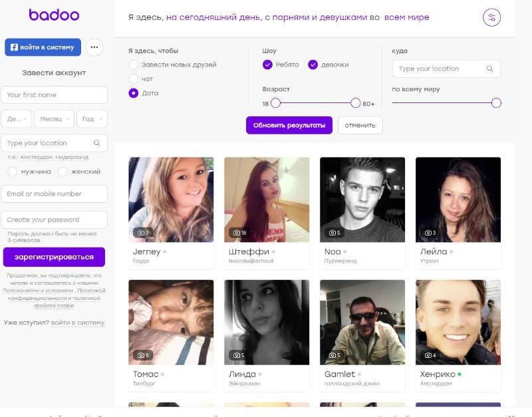Click the search icon in the filter location field
This screenshot has width=532, height=417.
(489, 69)
